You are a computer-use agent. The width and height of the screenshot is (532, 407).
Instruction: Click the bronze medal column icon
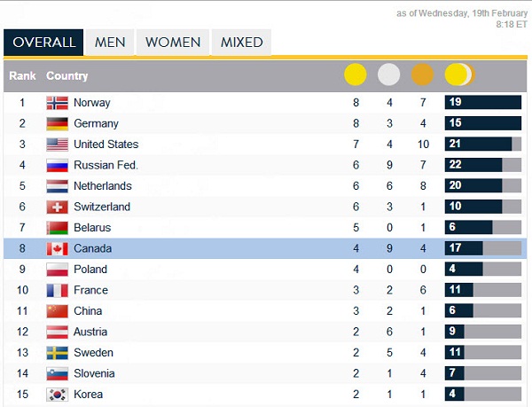423,75
